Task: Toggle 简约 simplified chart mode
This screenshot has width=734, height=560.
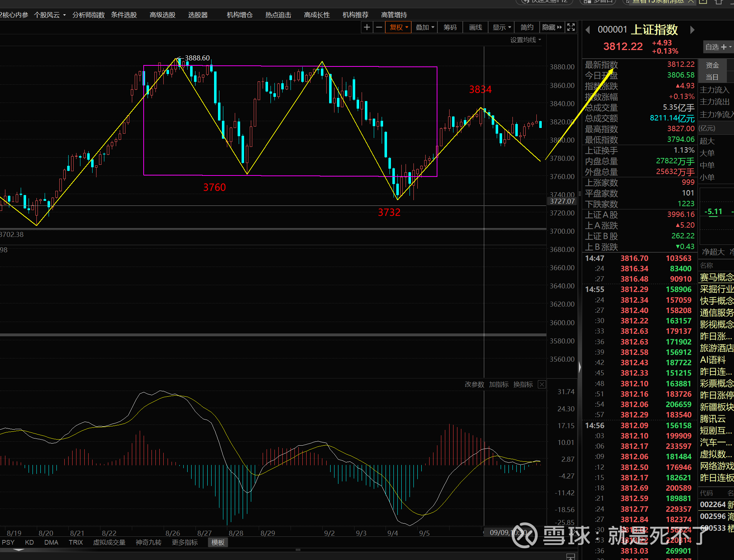Action: (527, 27)
